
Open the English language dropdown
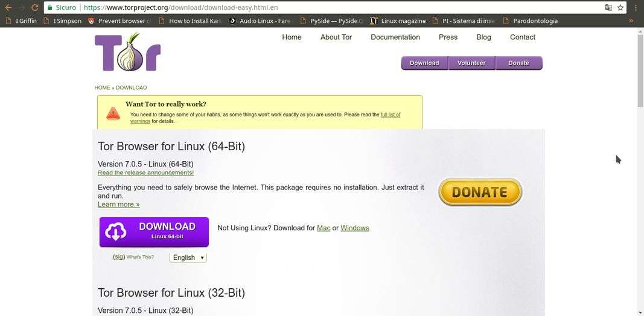[188, 258]
